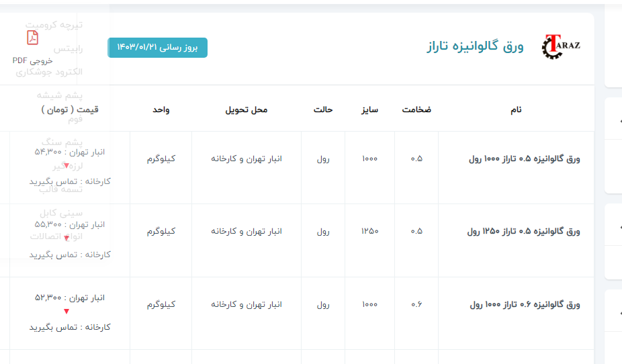Image resolution: width=622 pixels, height=364 pixels.
Task: Click the Taraz company logo
Action: (x=560, y=46)
